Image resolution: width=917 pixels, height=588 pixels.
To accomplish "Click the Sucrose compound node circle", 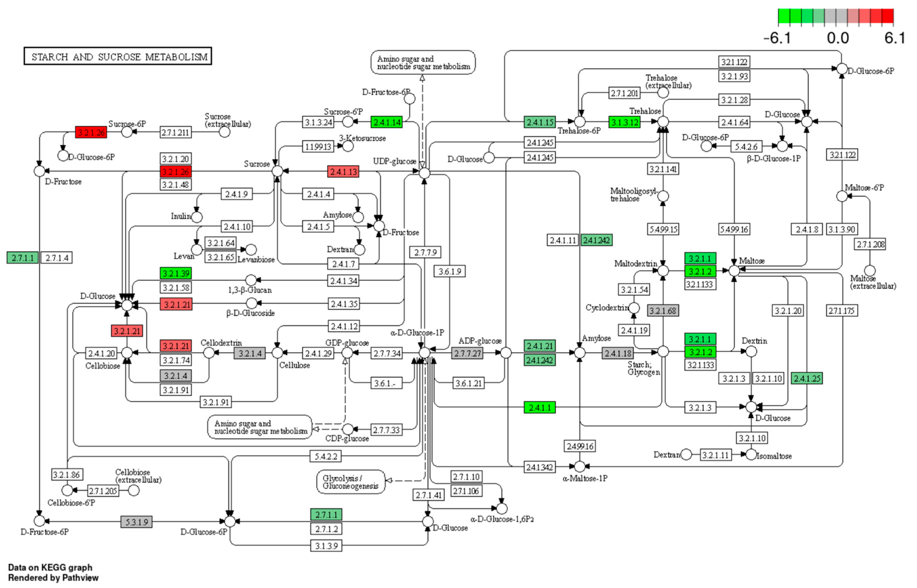I will point(278,171).
